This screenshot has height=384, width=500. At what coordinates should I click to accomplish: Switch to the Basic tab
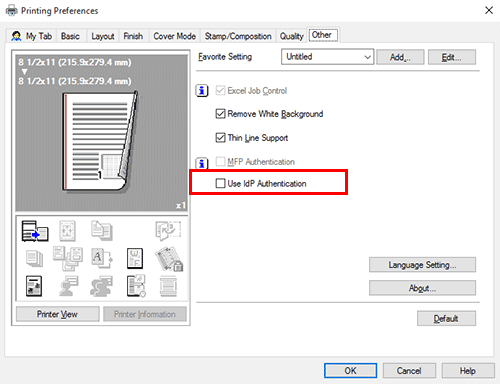click(x=70, y=36)
